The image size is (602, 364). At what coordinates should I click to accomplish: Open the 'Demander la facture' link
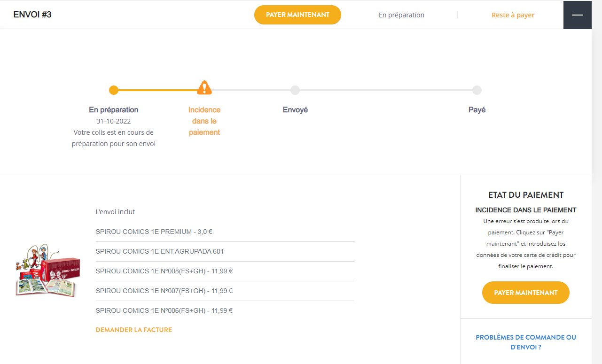pyautogui.click(x=134, y=330)
